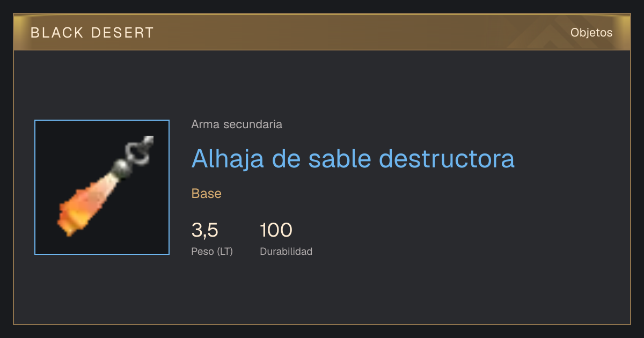
Task: Open the Objetos section link
Action: click(591, 33)
